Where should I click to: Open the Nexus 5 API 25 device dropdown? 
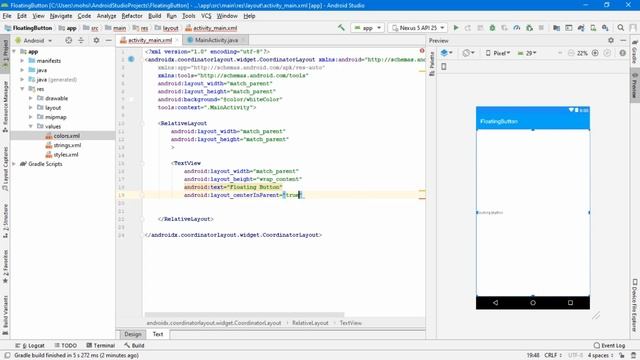418,28
